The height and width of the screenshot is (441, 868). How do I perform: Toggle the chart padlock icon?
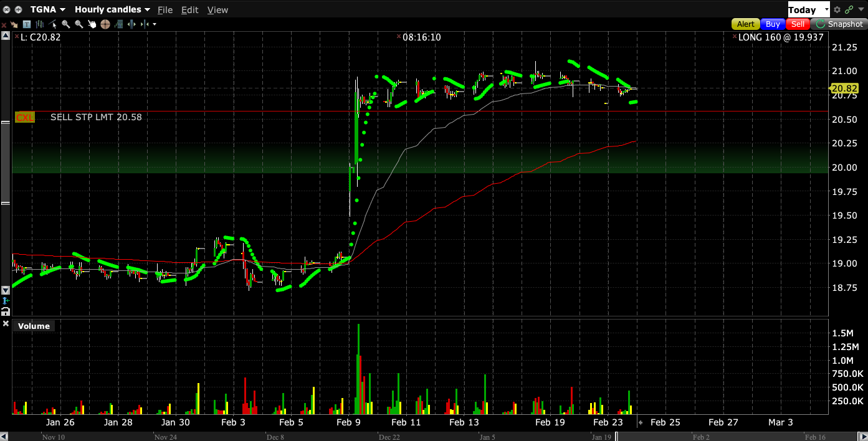point(6,311)
